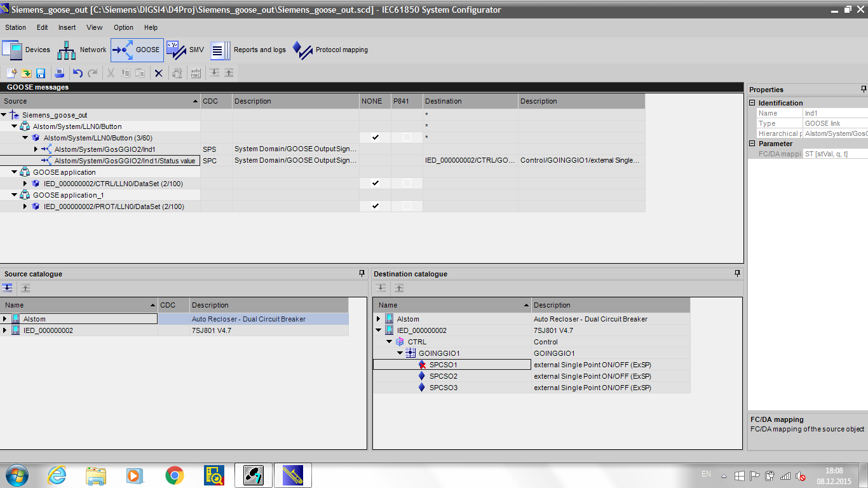Collapse the GOINGGIO1 node in Destination catalogue
Screen dimensions: 868x488
[398, 353]
